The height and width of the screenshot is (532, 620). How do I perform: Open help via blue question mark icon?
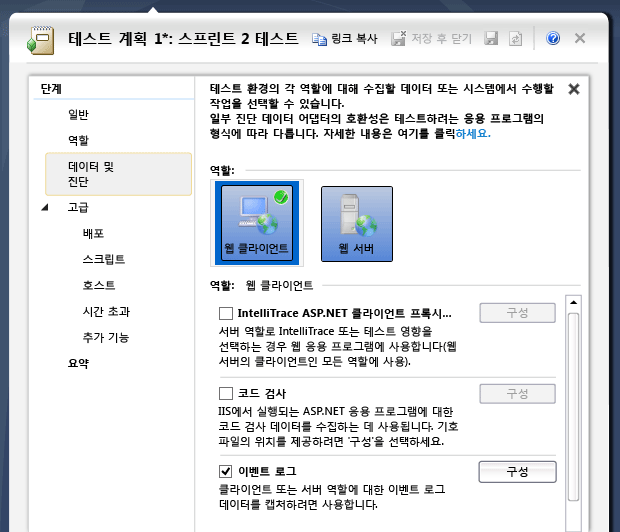tap(553, 38)
